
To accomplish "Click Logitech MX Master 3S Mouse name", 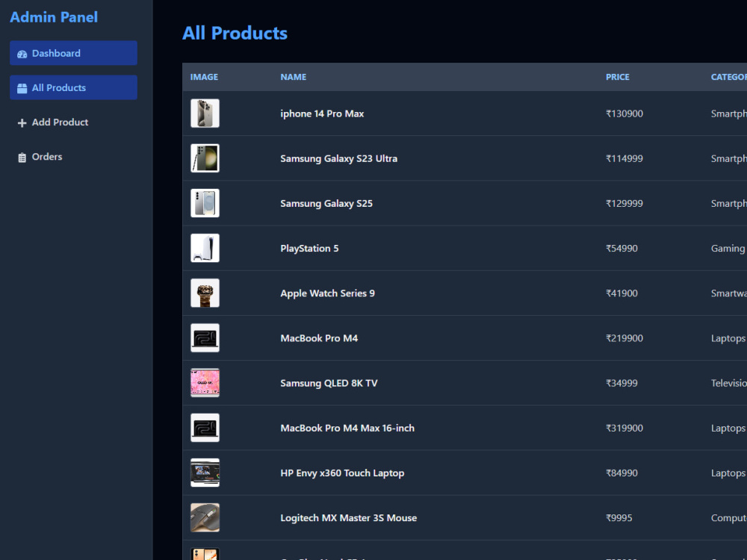I will pos(348,518).
